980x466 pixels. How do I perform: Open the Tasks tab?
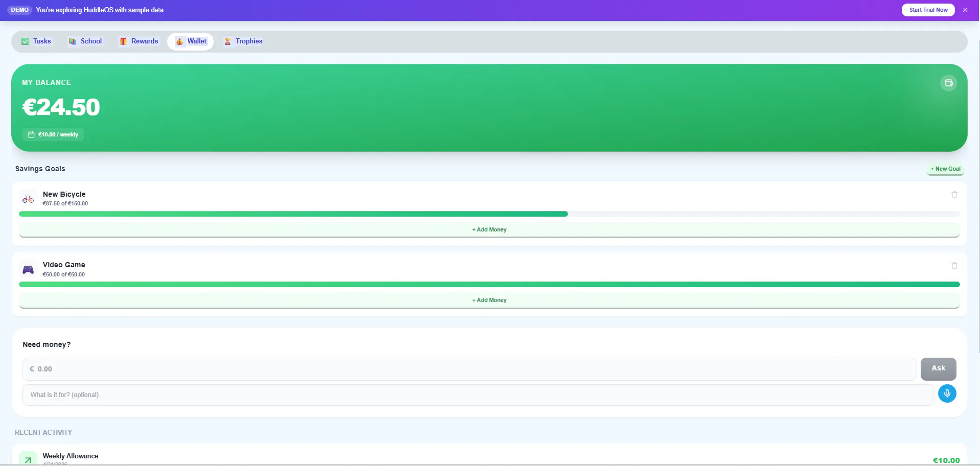[36, 41]
